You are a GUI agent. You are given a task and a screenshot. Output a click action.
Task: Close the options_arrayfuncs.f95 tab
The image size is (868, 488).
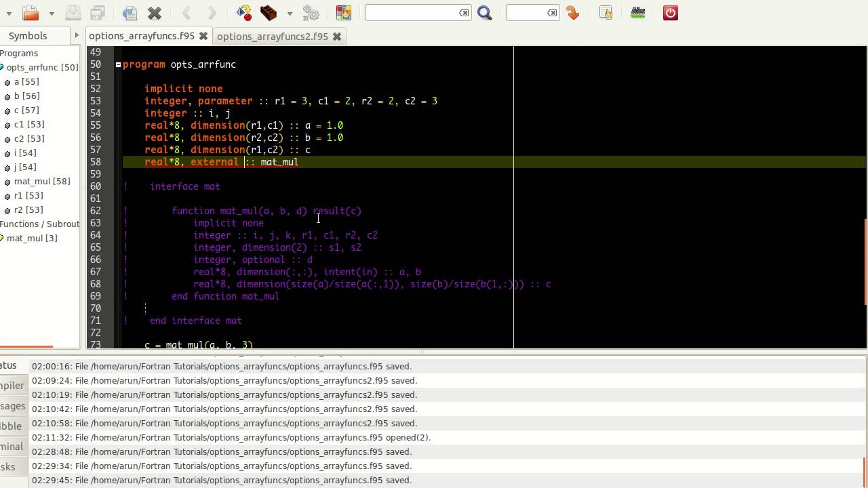tap(203, 36)
